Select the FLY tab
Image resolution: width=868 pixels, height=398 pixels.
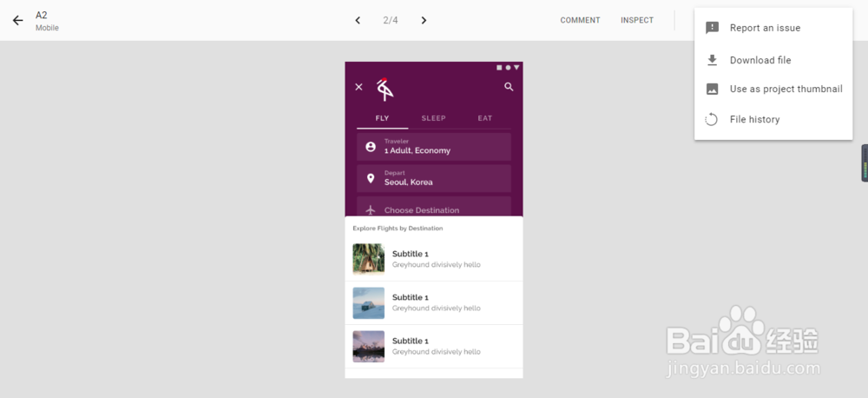(382, 118)
